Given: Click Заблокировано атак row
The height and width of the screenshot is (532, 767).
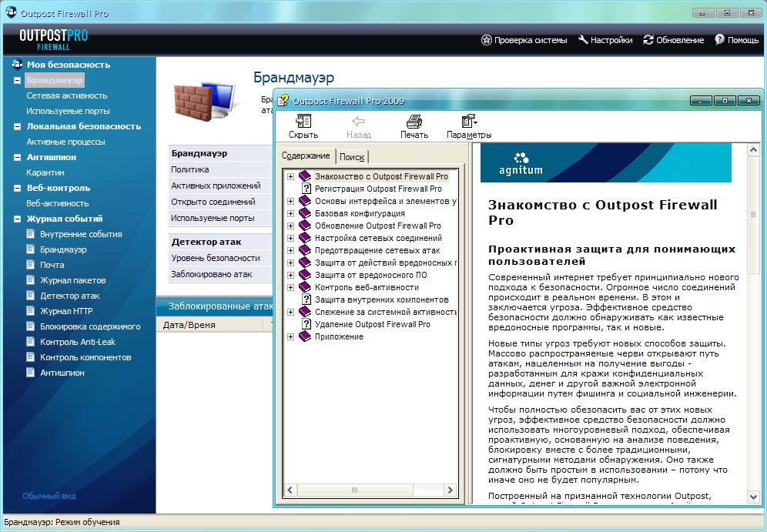Looking at the screenshot, I should (220, 274).
